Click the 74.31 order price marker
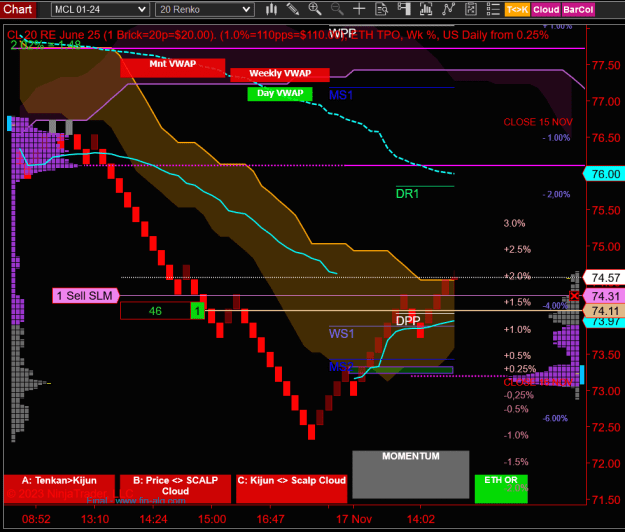This screenshot has width=625, height=532. 604,296
